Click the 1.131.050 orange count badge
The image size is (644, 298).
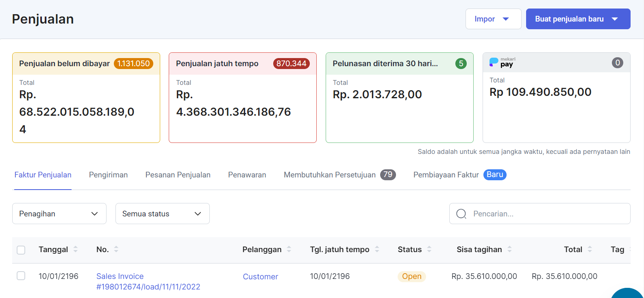133,63
